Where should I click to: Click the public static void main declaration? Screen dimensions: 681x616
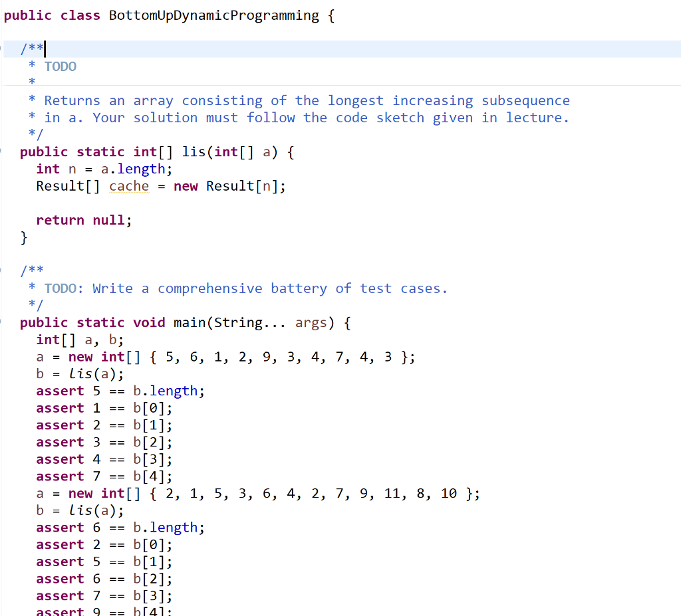click(x=113, y=322)
